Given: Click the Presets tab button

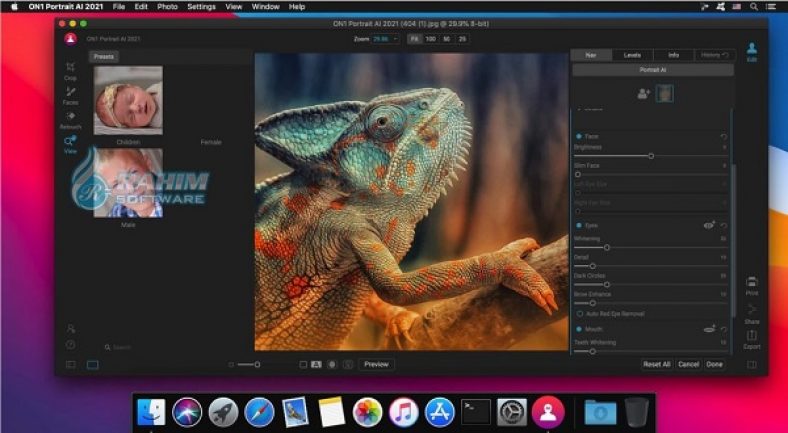Looking at the screenshot, I should (104, 57).
